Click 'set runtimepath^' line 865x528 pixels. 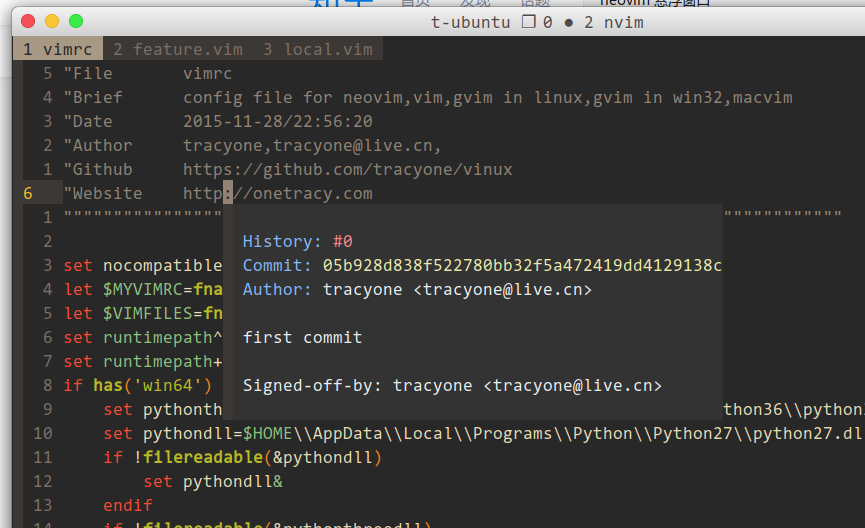143,338
